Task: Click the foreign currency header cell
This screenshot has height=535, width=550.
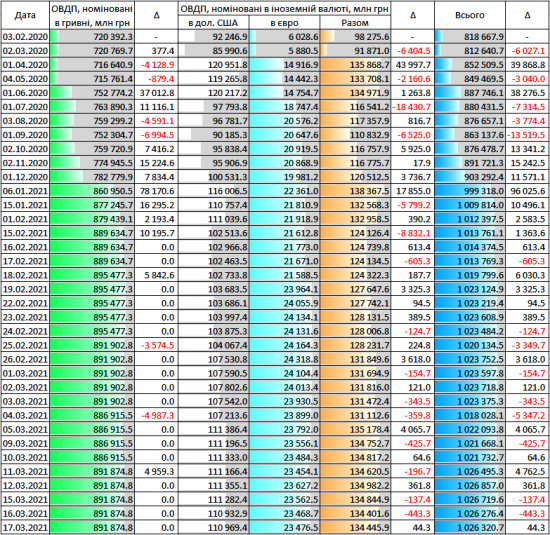Action: pyautogui.click(x=284, y=9)
